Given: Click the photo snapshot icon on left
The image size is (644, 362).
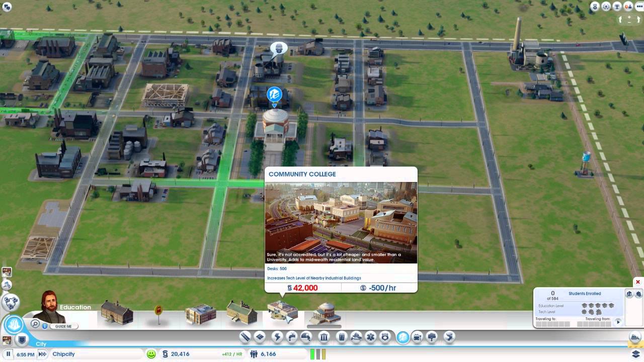Looking at the screenshot, I should [x=7, y=272].
